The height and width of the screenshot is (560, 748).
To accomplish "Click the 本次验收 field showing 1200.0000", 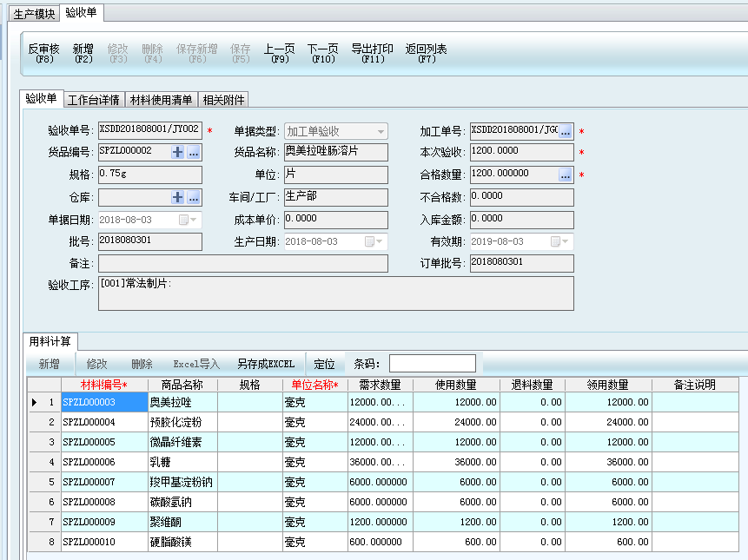I will click(x=522, y=153).
